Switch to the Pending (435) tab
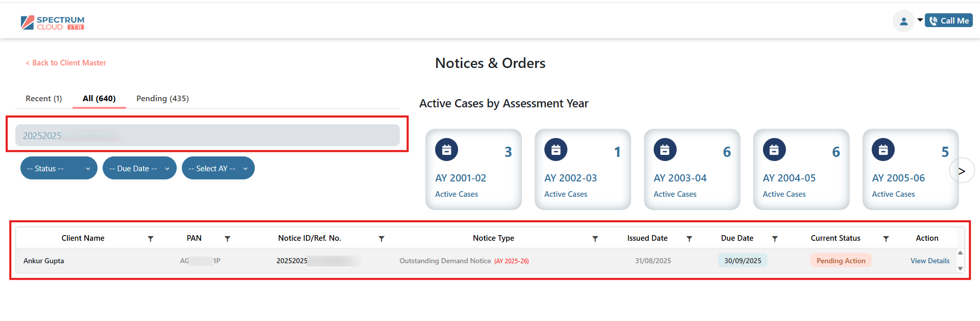980x321 pixels. [x=162, y=98]
